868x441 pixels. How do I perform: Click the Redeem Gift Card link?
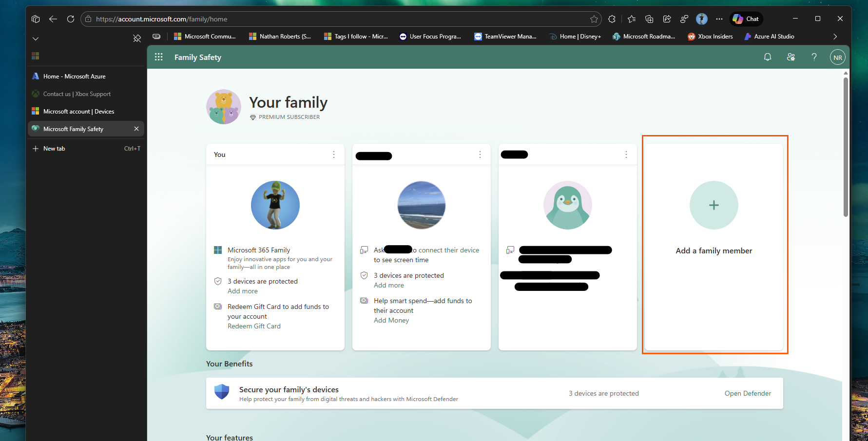254,326
